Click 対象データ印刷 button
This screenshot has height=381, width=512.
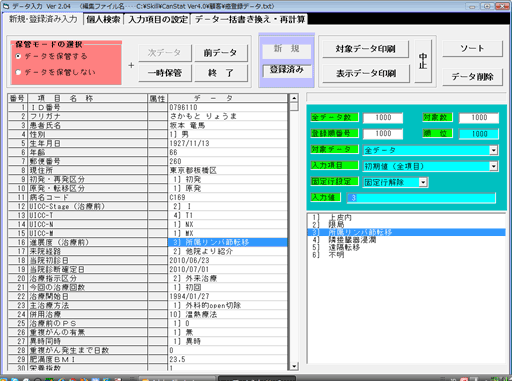point(366,49)
